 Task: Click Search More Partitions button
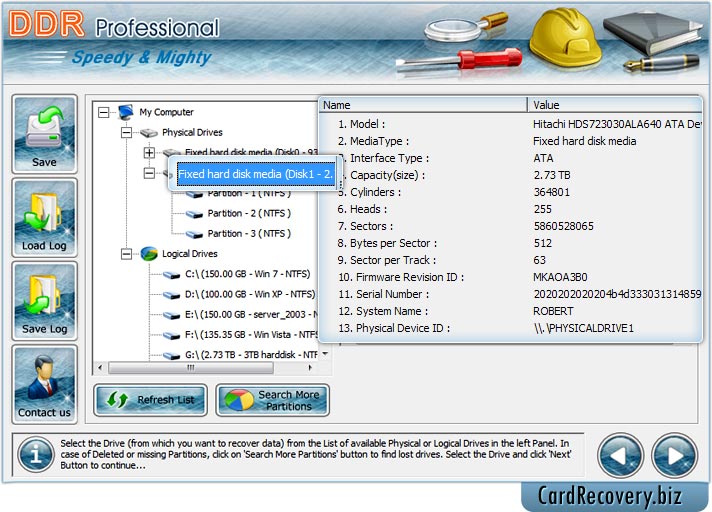pos(272,400)
